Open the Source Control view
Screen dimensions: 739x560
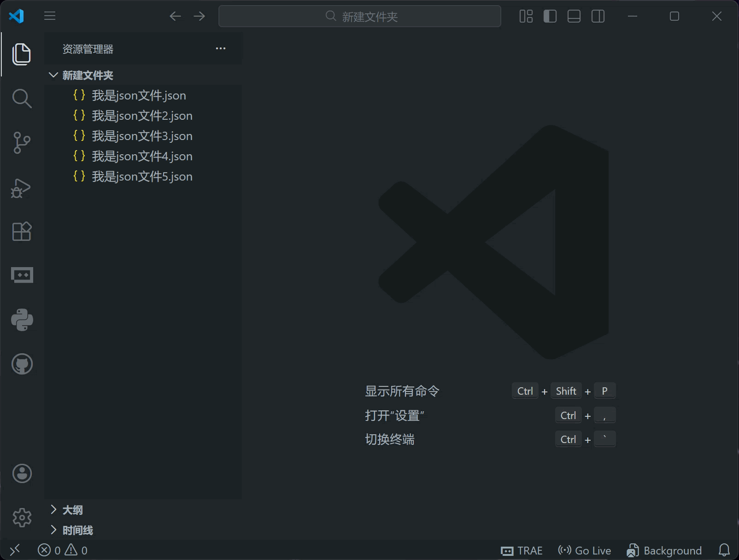(x=22, y=143)
